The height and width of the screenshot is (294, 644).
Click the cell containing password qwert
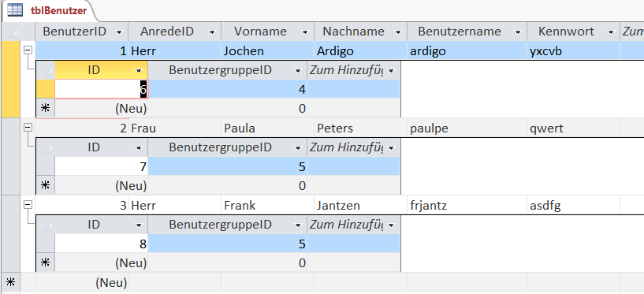coord(573,128)
